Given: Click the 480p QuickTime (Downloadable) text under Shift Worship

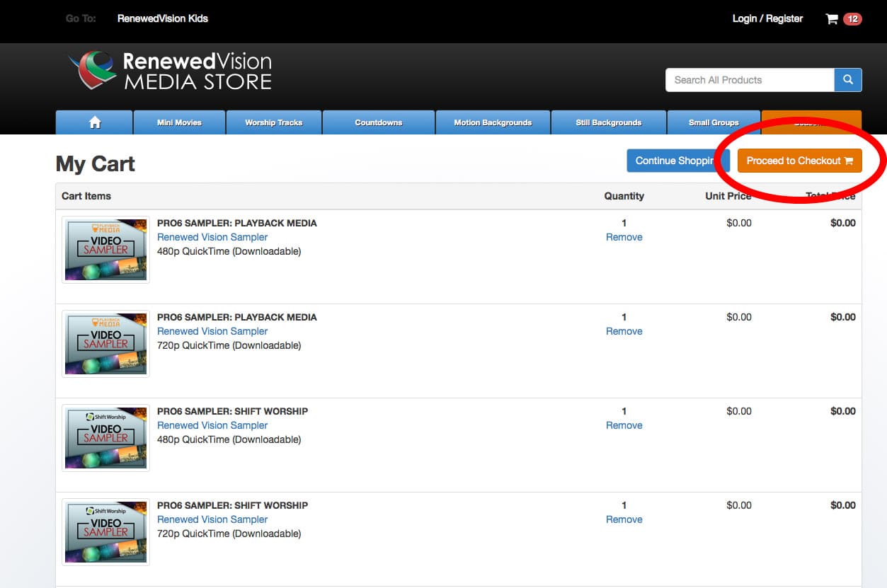Looking at the screenshot, I should (229, 439).
